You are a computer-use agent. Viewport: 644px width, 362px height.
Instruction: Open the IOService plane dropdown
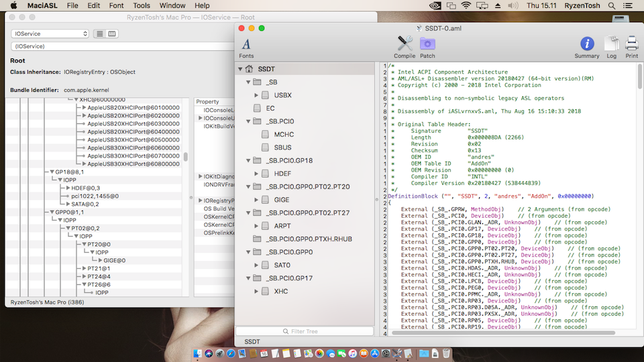pos(50,34)
